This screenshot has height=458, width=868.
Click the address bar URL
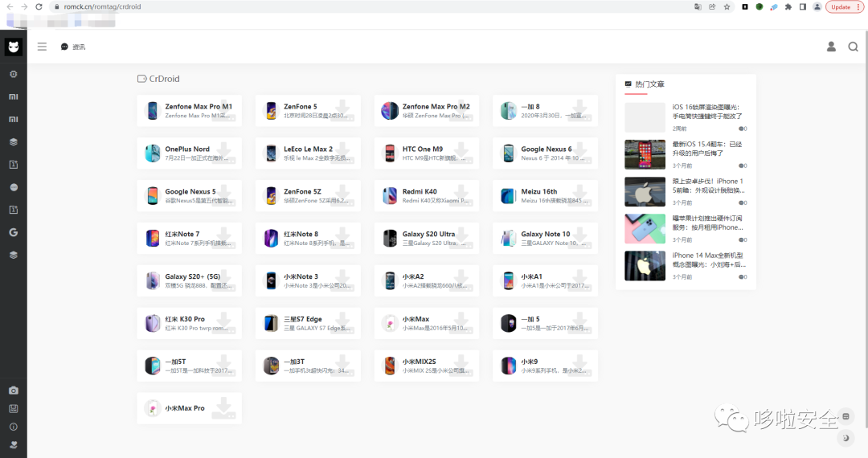coord(102,6)
